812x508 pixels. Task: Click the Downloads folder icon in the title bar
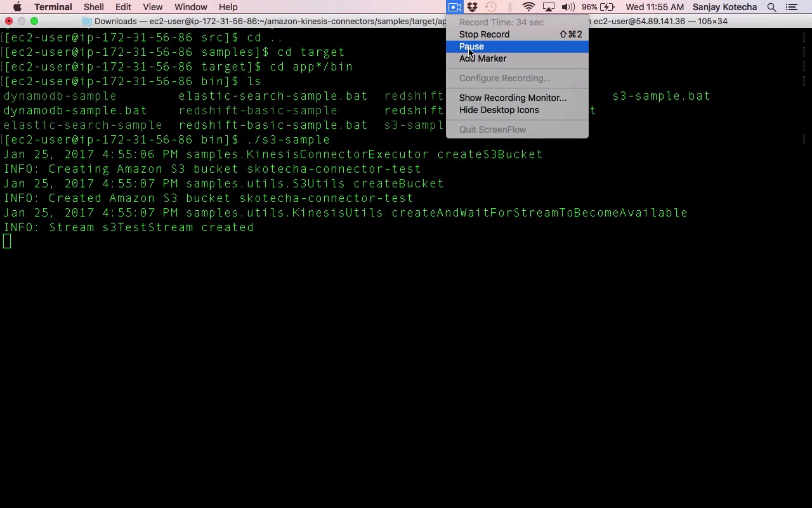(x=87, y=21)
